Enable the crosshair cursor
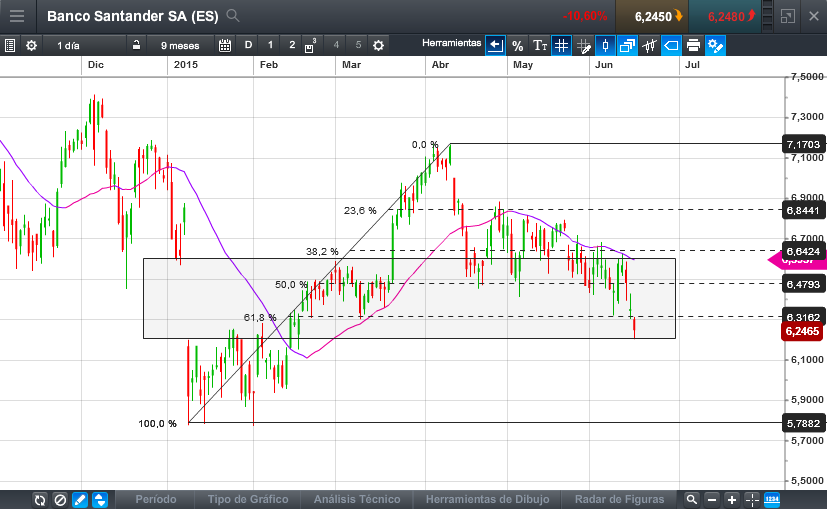Image resolution: width=827 pixels, height=509 pixels. tap(752, 500)
